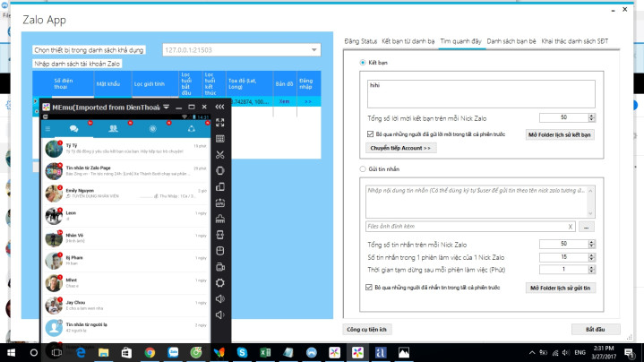Click the Nhập danh sách tài khoản Zalo button
This screenshot has width=644, height=362.
point(77,64)
